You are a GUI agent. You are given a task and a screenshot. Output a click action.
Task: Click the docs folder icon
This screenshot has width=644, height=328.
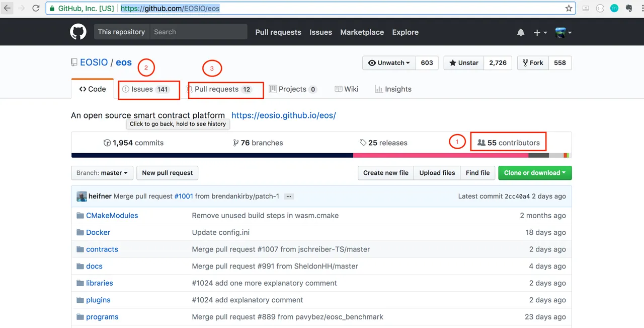(80, 266)
